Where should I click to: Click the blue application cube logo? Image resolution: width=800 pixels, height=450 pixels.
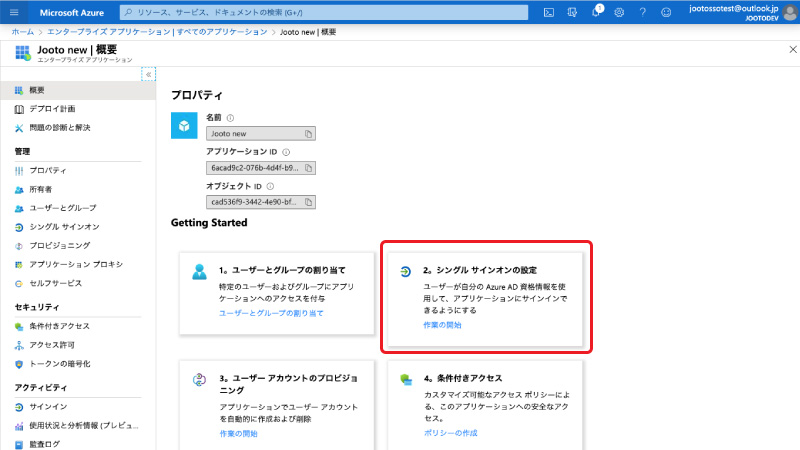(184, 126)
